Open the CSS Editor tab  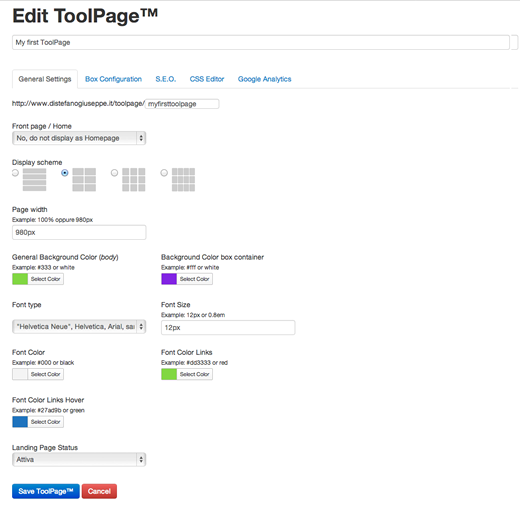click(x=207, y=79)
